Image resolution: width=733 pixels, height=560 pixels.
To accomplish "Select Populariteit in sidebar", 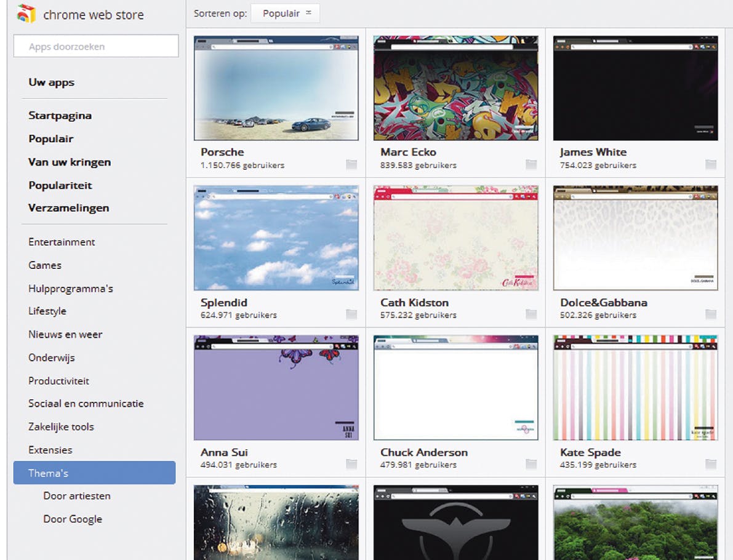I will point(60,185).
